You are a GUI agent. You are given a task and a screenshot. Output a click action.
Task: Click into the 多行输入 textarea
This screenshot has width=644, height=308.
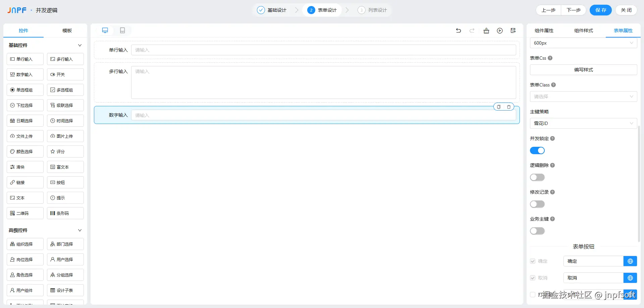coord(324,82)
